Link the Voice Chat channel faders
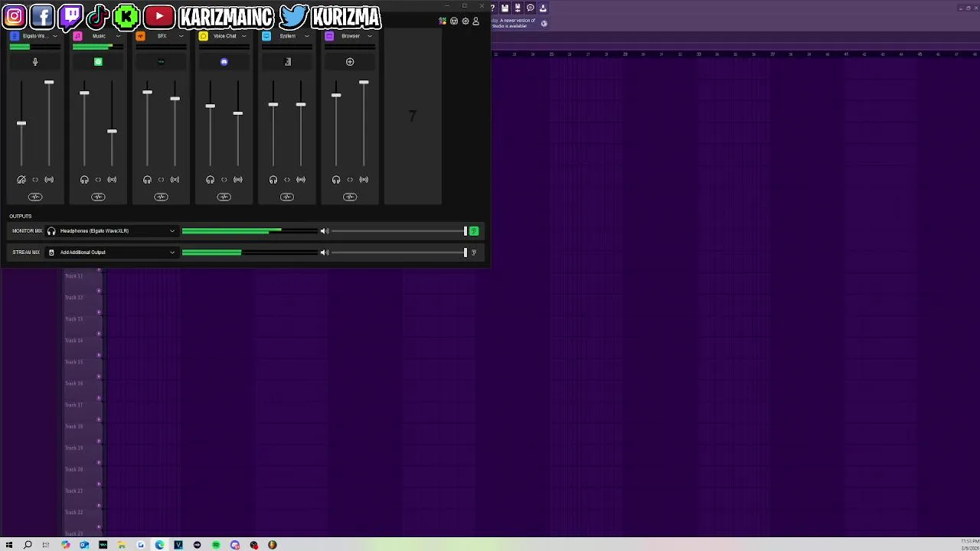This screenshot has height=551, width=980. (x=224, y=180)
